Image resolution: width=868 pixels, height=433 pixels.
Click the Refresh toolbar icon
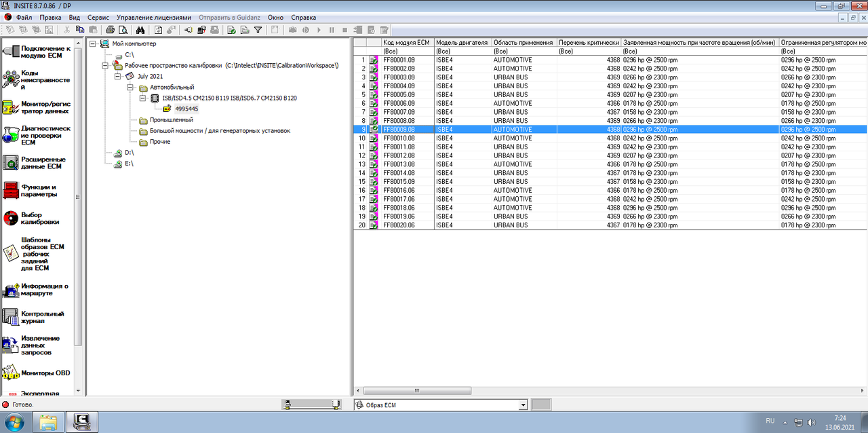(x=158, y=30)
